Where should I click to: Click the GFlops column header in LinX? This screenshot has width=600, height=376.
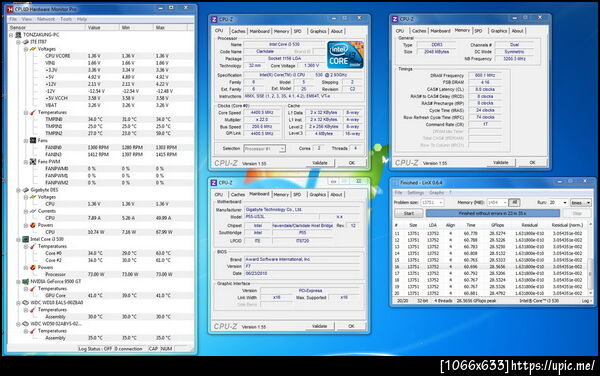click(497, 225)
